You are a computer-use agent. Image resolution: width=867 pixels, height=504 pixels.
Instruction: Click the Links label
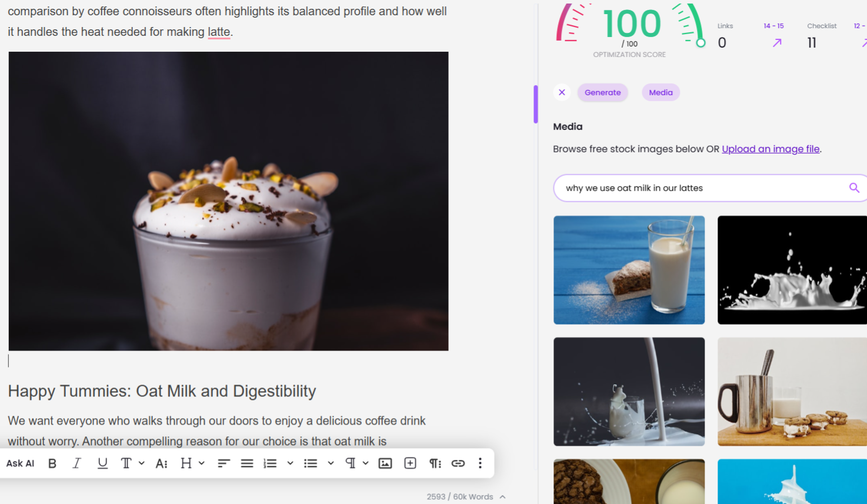coord(725,26)
